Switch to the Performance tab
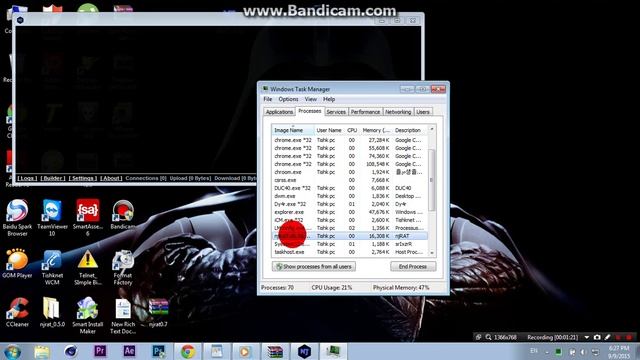The height and width of the screenshot is (360, 640). click(x=365, y=112)
